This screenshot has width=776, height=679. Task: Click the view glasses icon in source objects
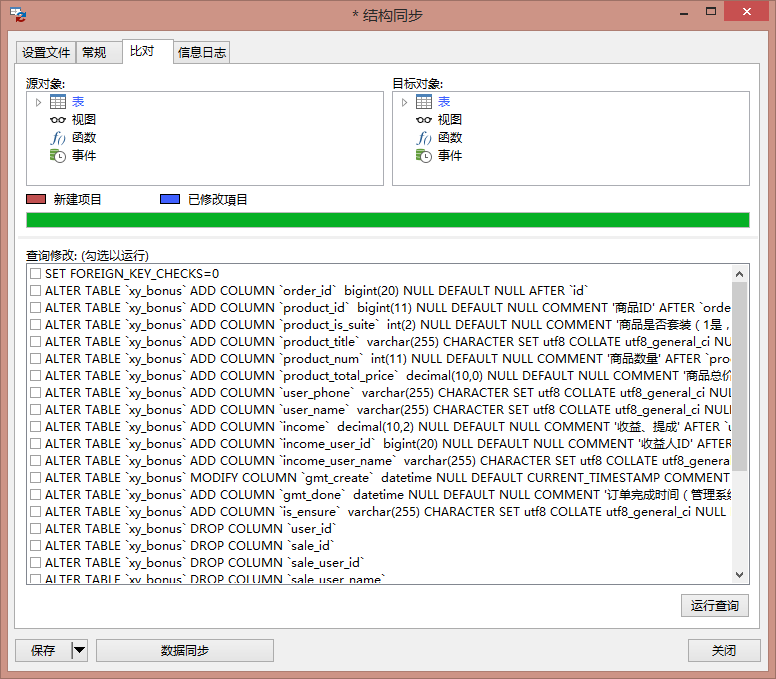click(x=57, y=120)
